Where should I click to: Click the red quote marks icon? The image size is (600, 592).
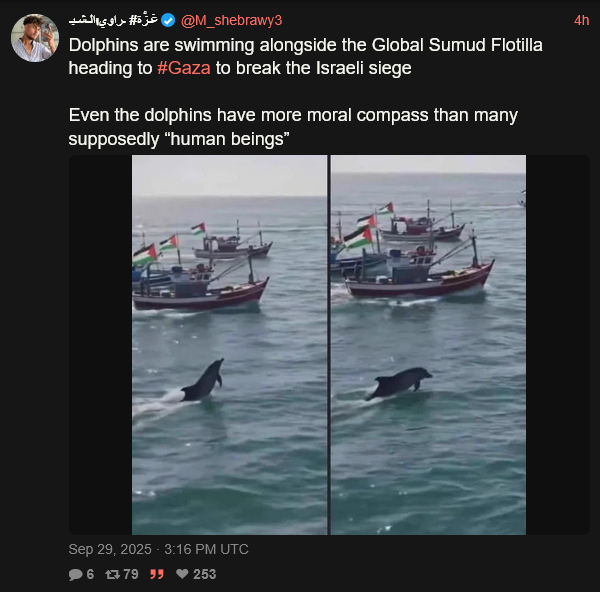(x=156, y=574)
